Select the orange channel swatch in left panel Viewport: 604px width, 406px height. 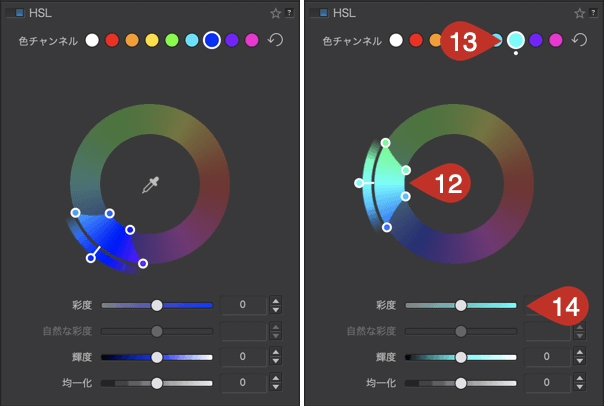[132, 40]
